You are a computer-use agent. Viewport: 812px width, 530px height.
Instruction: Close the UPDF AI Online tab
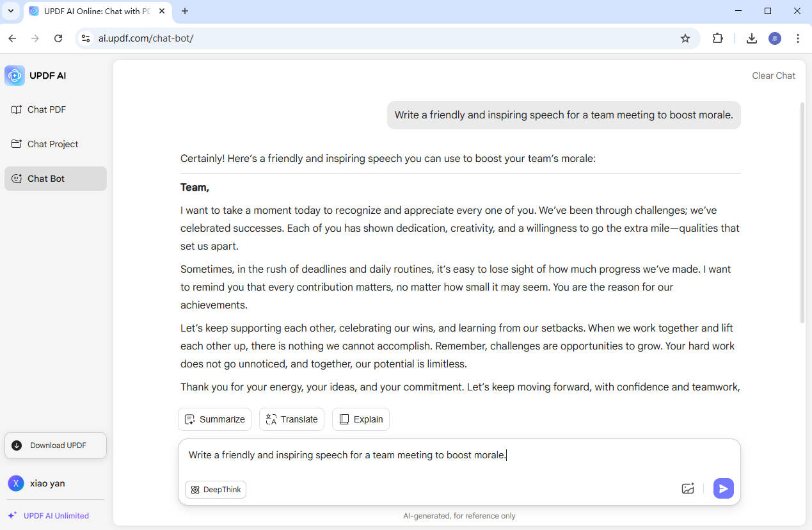point(162,11)
